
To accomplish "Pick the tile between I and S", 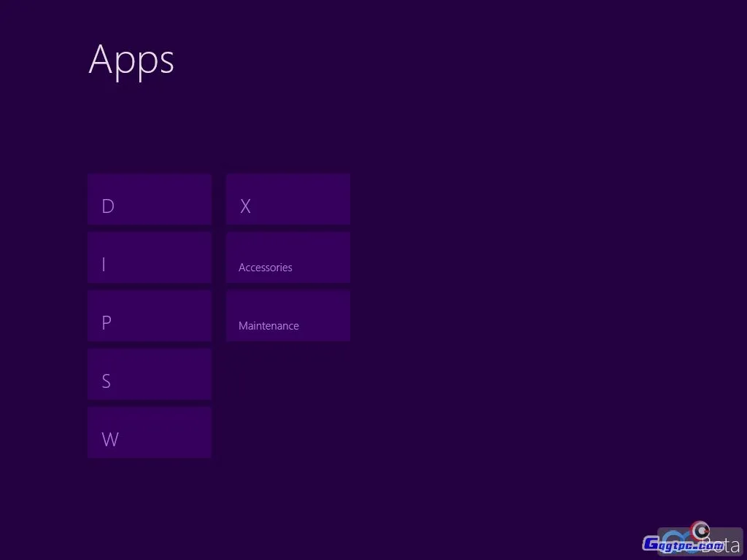I will point(149,316).
